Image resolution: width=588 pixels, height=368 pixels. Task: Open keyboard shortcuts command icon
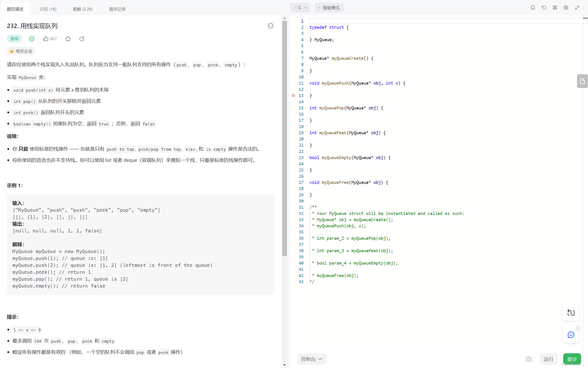point(555,8)
